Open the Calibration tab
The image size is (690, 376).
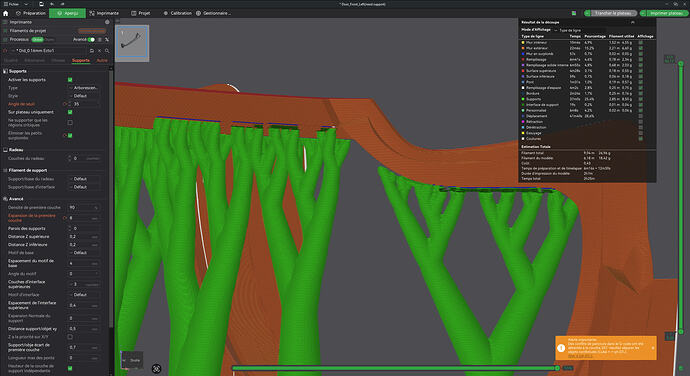click(x=177, y=13)
